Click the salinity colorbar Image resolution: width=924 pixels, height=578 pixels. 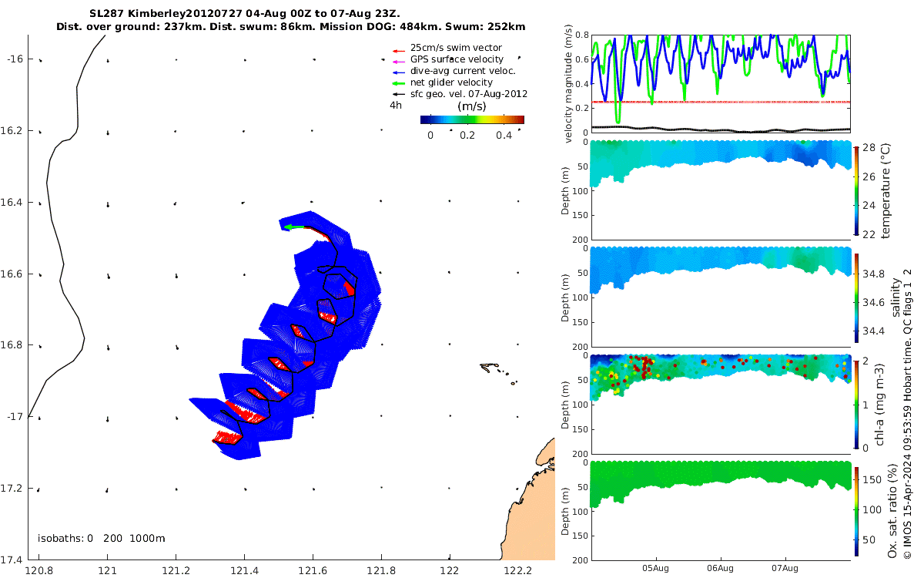857,297
